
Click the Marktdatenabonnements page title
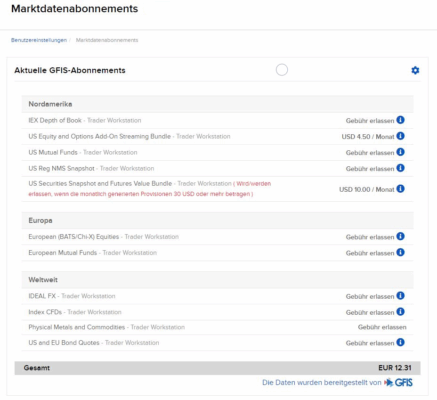click(74, 9)
